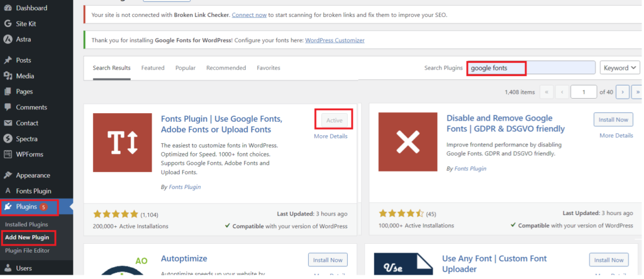
Task: Open Site Kit in the sidebar
Action: 26,24
